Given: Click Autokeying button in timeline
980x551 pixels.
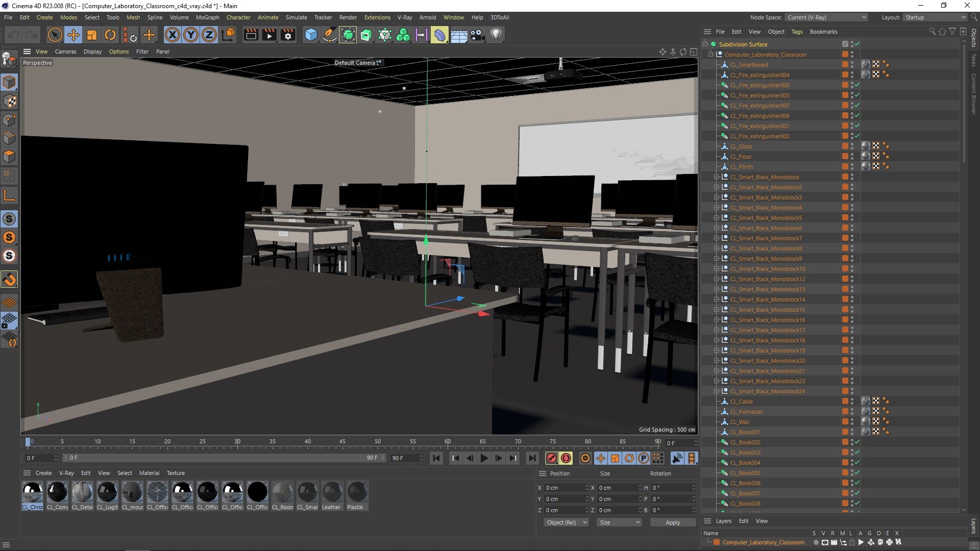Looking at the screenshot, I should pyautogui.click(x=566, y=458).
